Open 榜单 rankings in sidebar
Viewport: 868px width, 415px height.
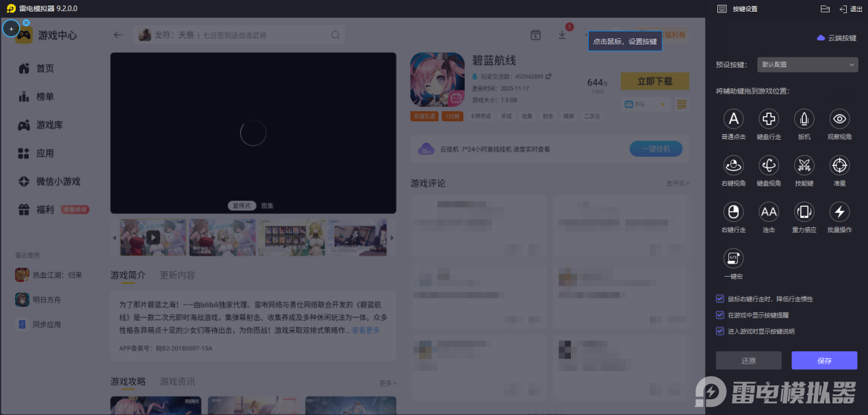point(36,97)
